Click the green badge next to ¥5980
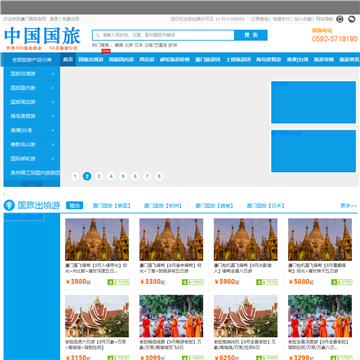 (267, 282)
